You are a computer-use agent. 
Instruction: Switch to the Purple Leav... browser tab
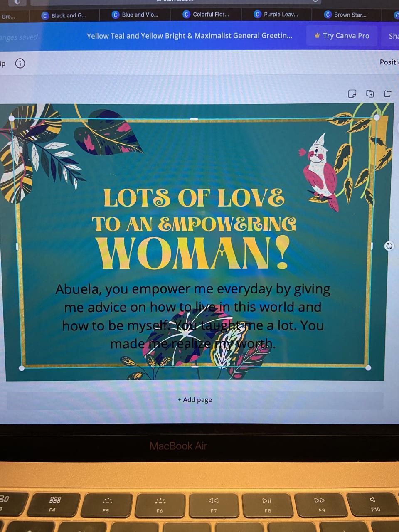pos(277,14)
